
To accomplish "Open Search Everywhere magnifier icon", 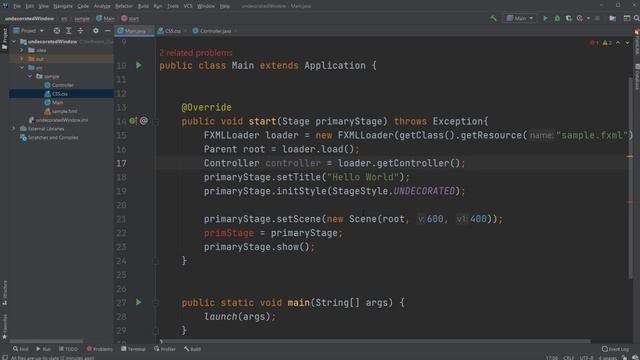I will tap(637, 18).
